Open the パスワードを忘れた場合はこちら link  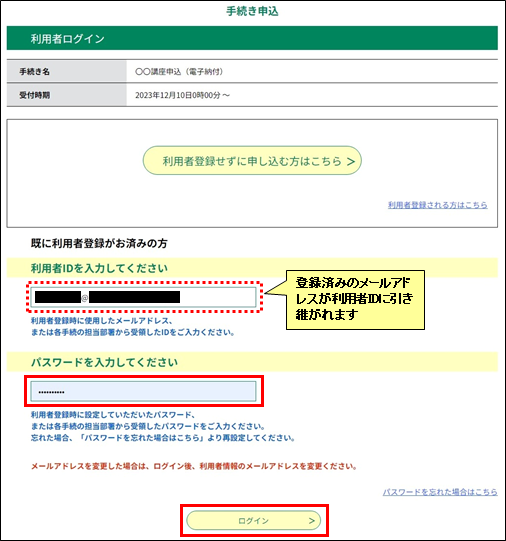(x=440, y=492)
